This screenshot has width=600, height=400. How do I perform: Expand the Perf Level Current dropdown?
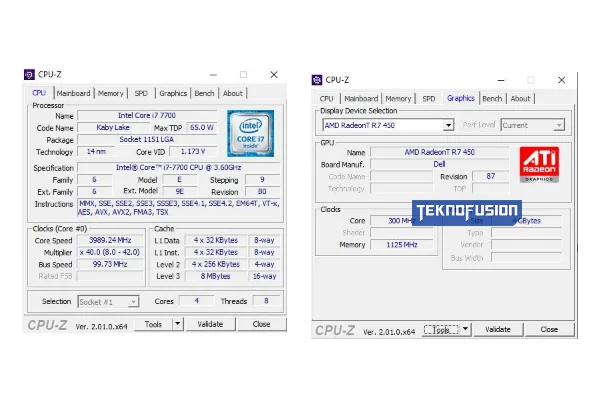[x=559, y=125]
